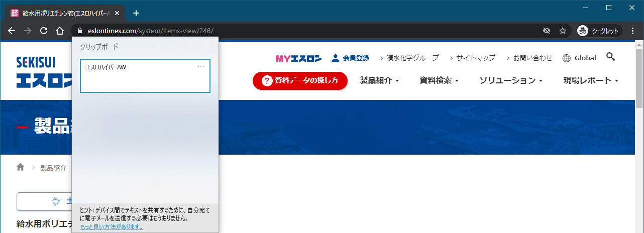
Task: Click the 資料データの探し方 red button
Action: 300,80
